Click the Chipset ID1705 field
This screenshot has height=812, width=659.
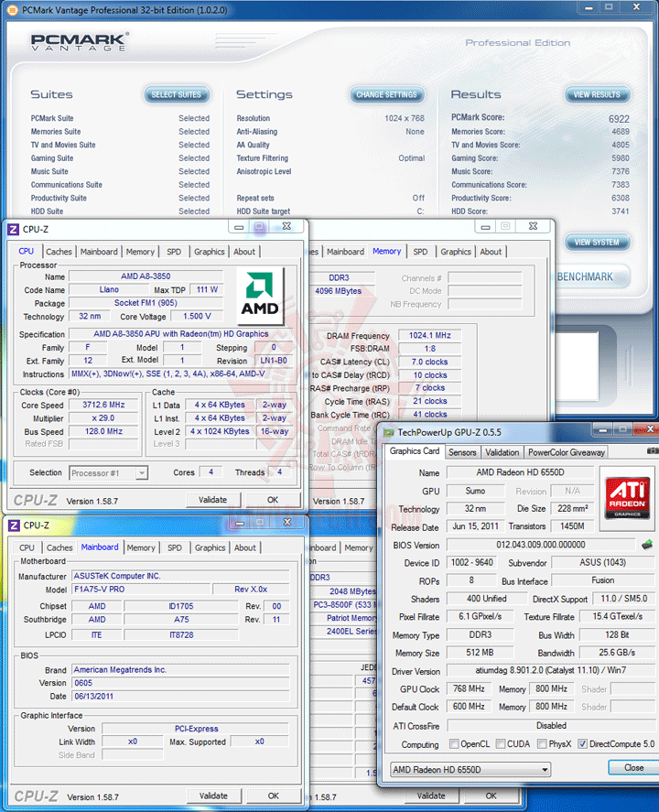181,606
